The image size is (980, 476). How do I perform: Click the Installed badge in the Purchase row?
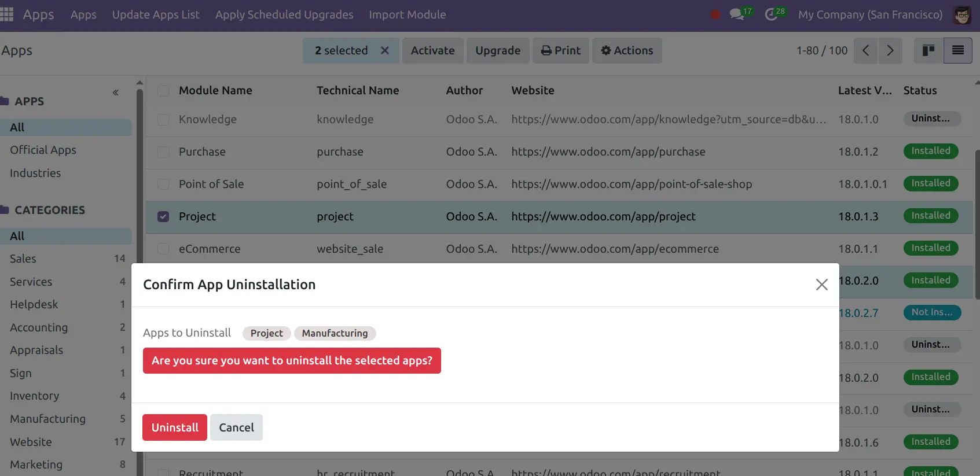pos(931,151)
